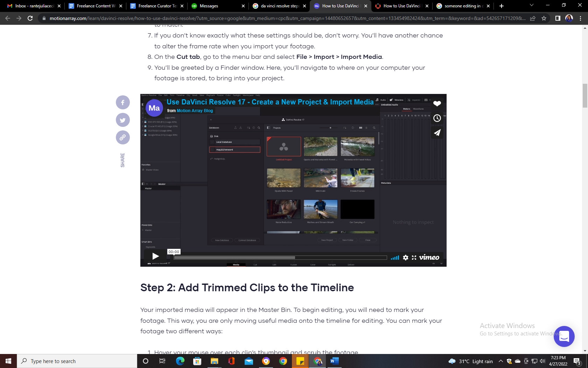The height and width of the screenshot is (368, 588).
Task: Adjust the Vimeo volume bars
Action: coord(395,258)
